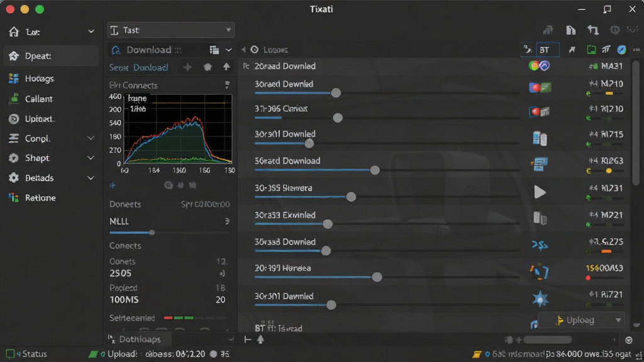
Task: Select the BT toolbar button
Action: [x=548, y=50]
